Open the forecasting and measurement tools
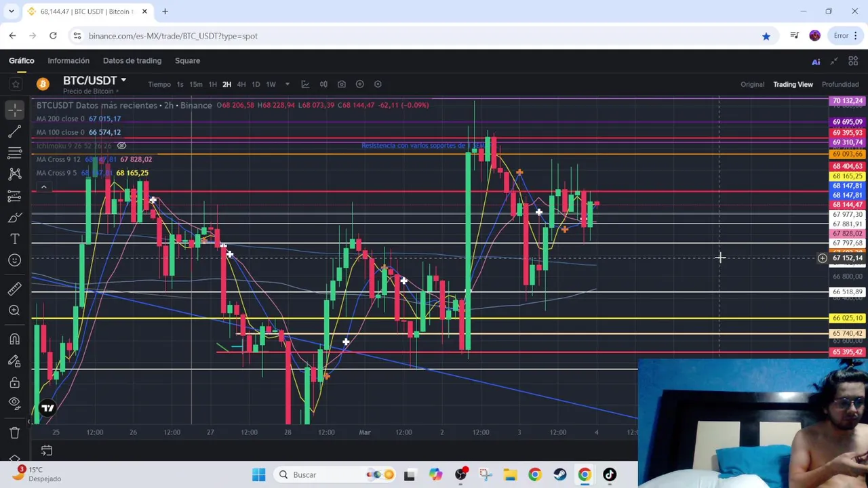The height and width of the screenshot is (488, 868). click(15, 196)
